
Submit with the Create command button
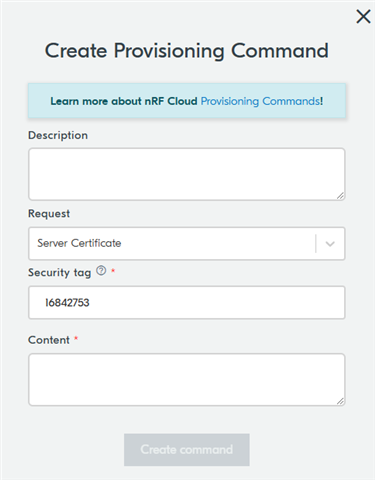click(x=187, y=450)
